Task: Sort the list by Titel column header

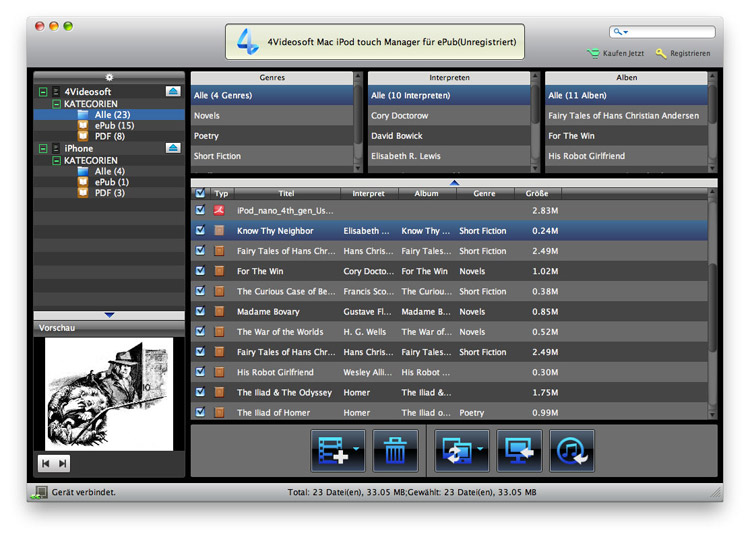Action: [x=286, y=193]
